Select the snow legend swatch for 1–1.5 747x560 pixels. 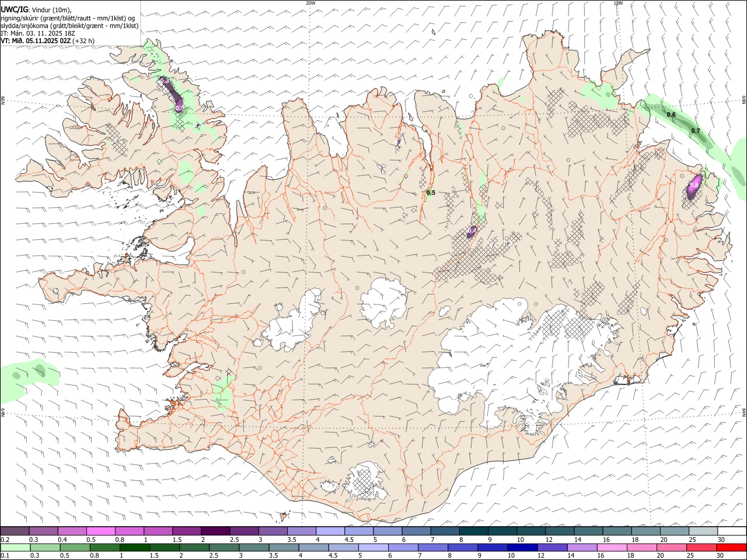coord(158,531)
